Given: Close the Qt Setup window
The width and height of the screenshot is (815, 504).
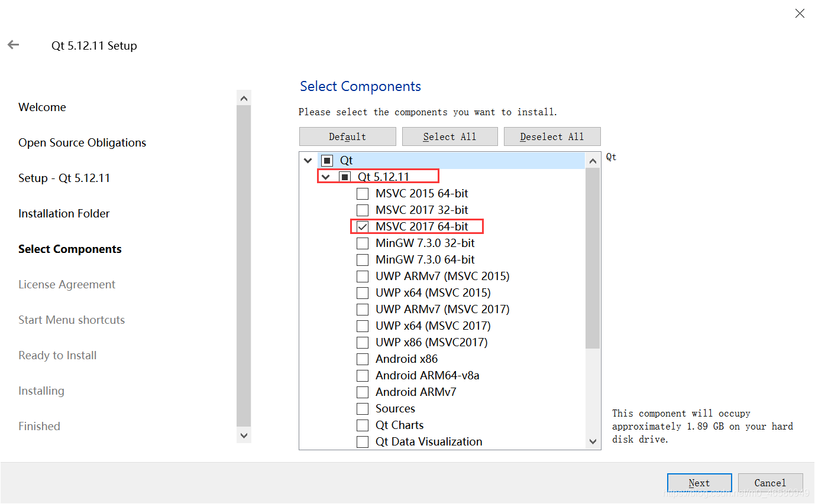Looking at the screenshot, I should click(x=800, y=13).
